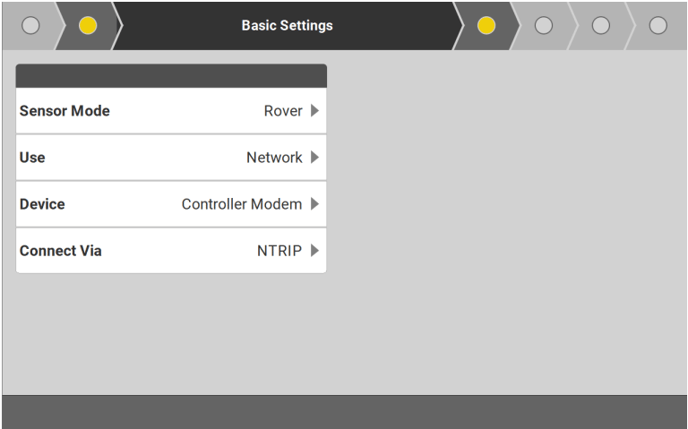Select the Controller Modem value text
Image resolution: width=688 pixels, height=429 pixels.
[241, 204]
